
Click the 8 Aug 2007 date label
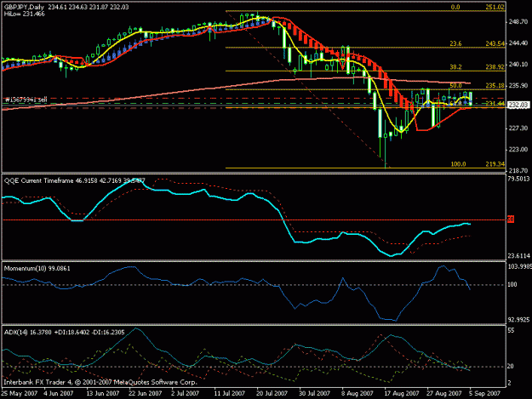tap(357, 394)
